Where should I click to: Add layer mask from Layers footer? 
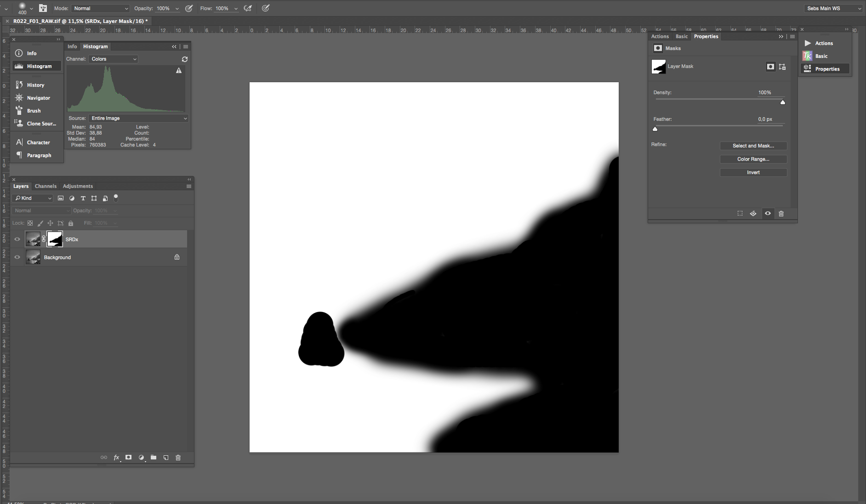pos(129,458)
